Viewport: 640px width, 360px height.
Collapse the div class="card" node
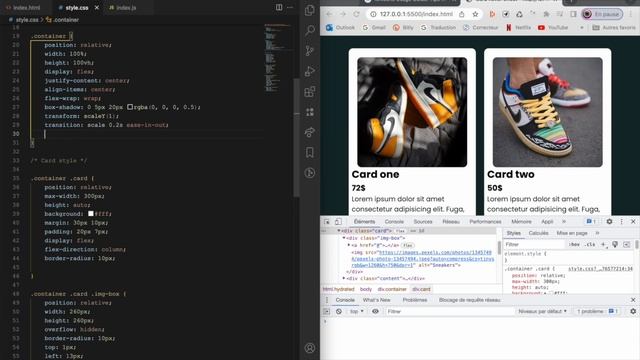tap(338, 231)
